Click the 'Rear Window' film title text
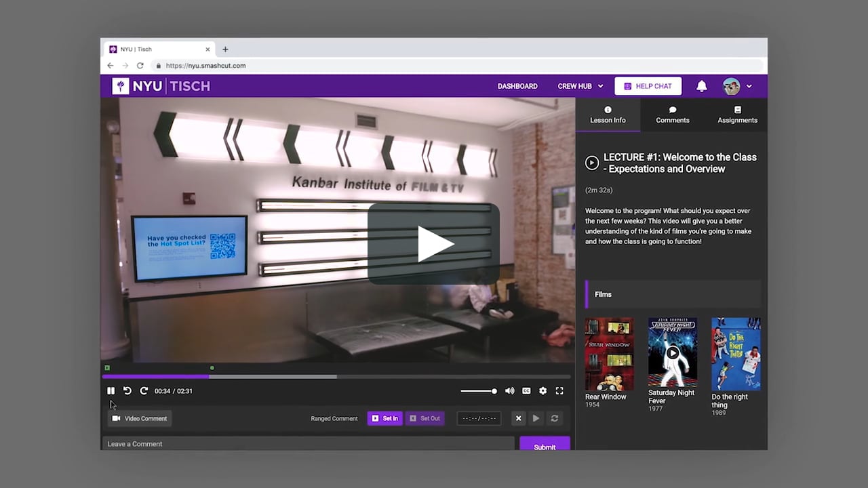 [606, 397]
